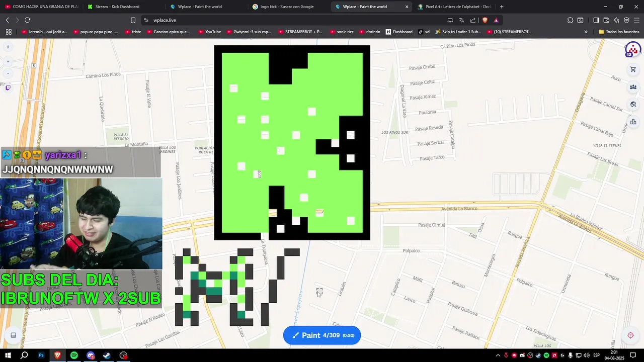The width and height of the screenshot is (644, 362).
Task: Open the Gwiyomi :3 sub bookmark
Action: tap(249, 32)
